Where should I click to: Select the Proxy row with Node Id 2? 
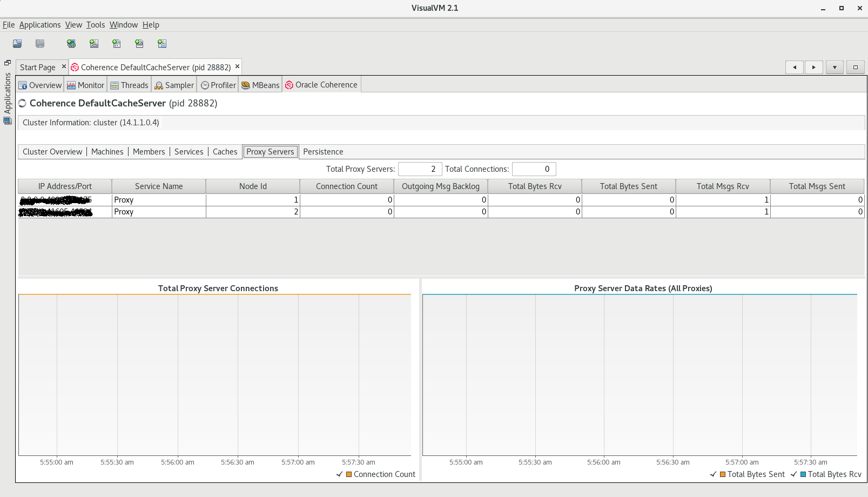(441, 212)
